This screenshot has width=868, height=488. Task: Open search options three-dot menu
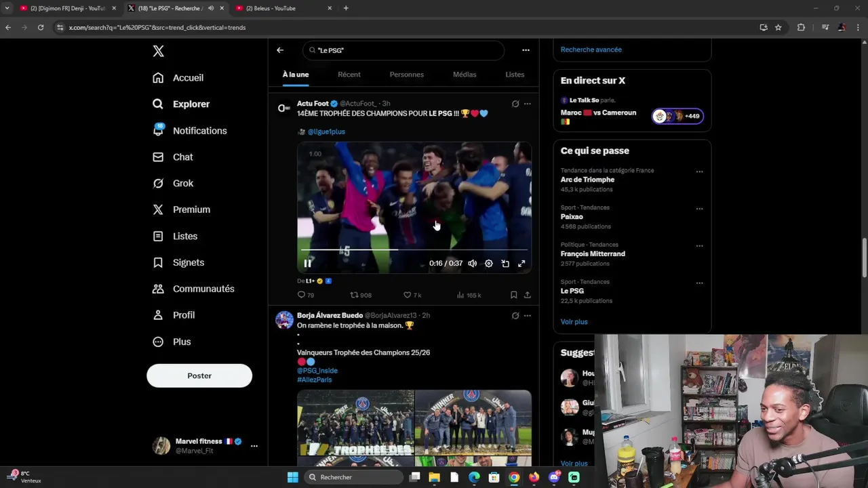click(x=526, y=50)
